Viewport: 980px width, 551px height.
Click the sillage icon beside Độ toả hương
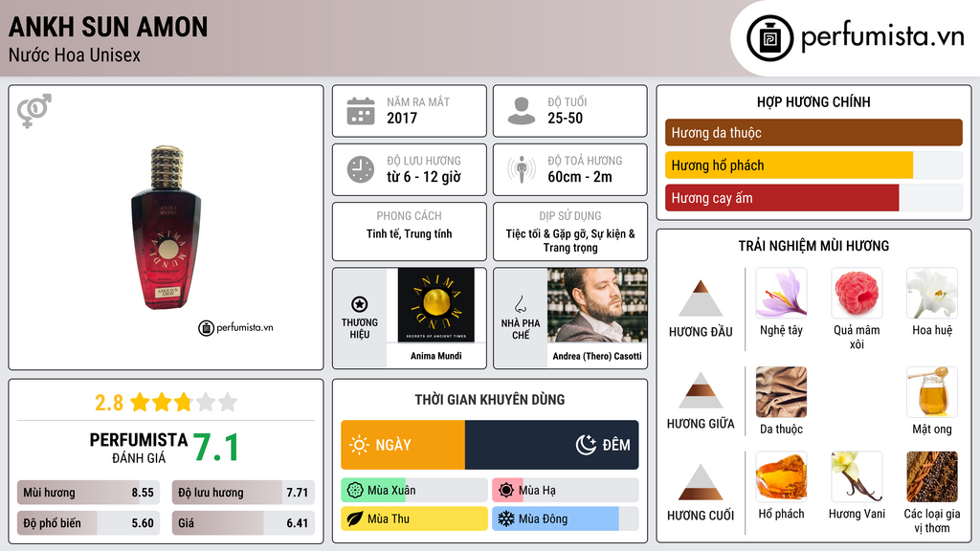[x=522, y=169]
